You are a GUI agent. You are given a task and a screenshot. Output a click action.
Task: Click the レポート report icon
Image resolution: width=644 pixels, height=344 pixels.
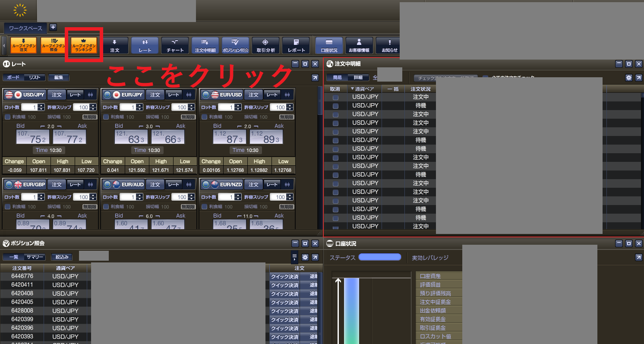(296, 45)
